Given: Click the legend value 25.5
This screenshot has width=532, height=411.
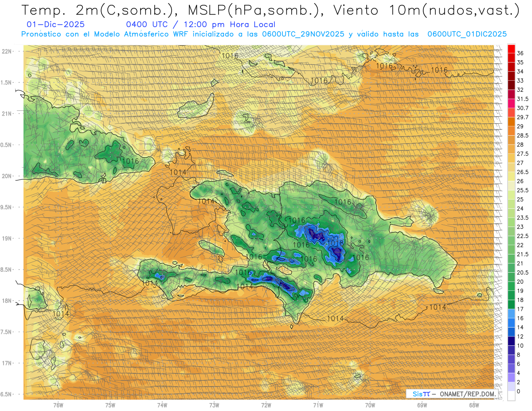Looking at the screenshot, I should (x=522, y=190).
